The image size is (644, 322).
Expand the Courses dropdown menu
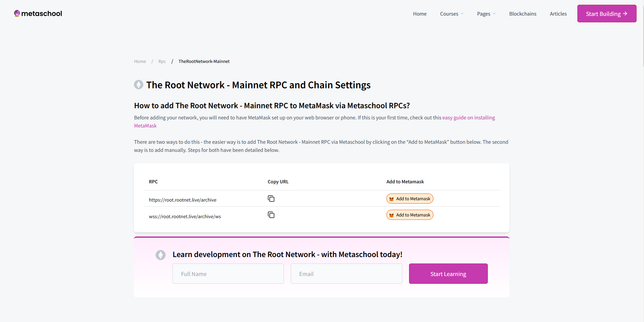(451, 14)
